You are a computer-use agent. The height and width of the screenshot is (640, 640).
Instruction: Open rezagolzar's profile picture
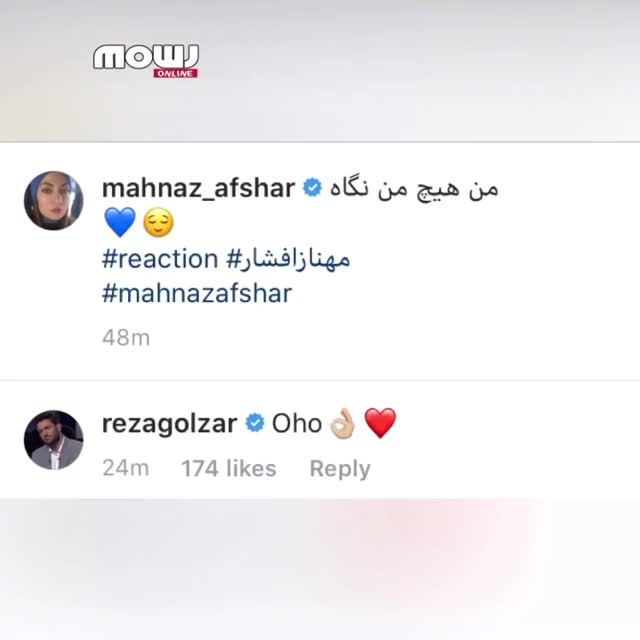click(x=53, y=440)
